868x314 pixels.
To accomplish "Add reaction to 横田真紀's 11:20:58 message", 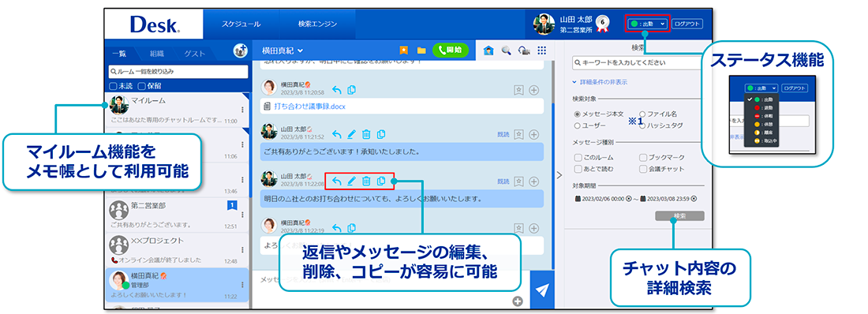I will click(x=533, y=90).
